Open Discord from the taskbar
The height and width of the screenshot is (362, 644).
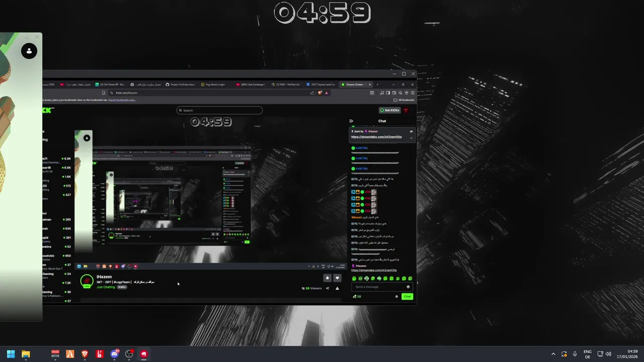[114, 354]
